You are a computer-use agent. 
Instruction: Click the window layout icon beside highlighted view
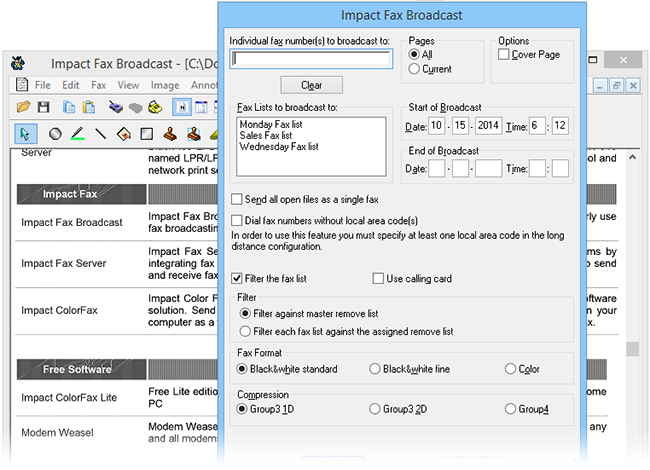201,107
